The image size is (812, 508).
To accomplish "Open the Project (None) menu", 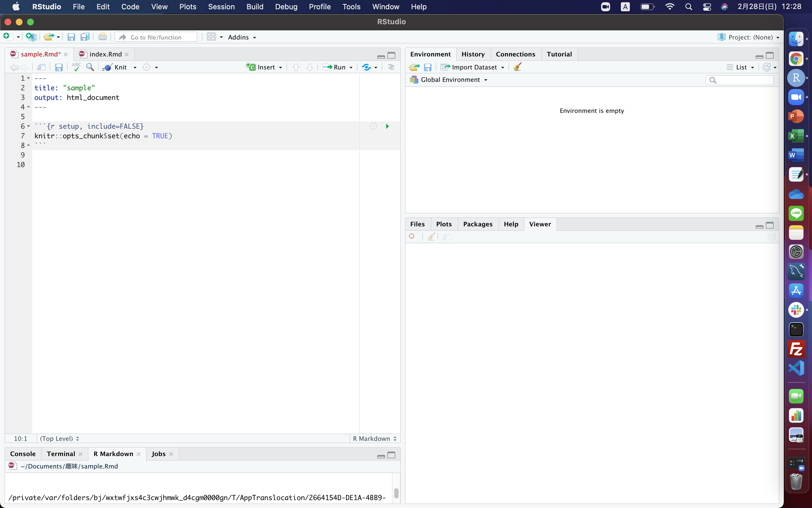I will [x=748, y=37].
